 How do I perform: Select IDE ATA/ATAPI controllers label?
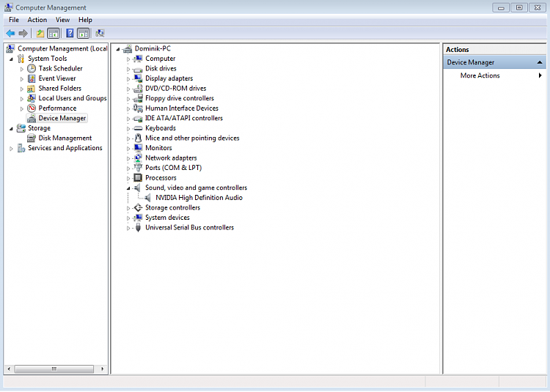pos(184,118)
